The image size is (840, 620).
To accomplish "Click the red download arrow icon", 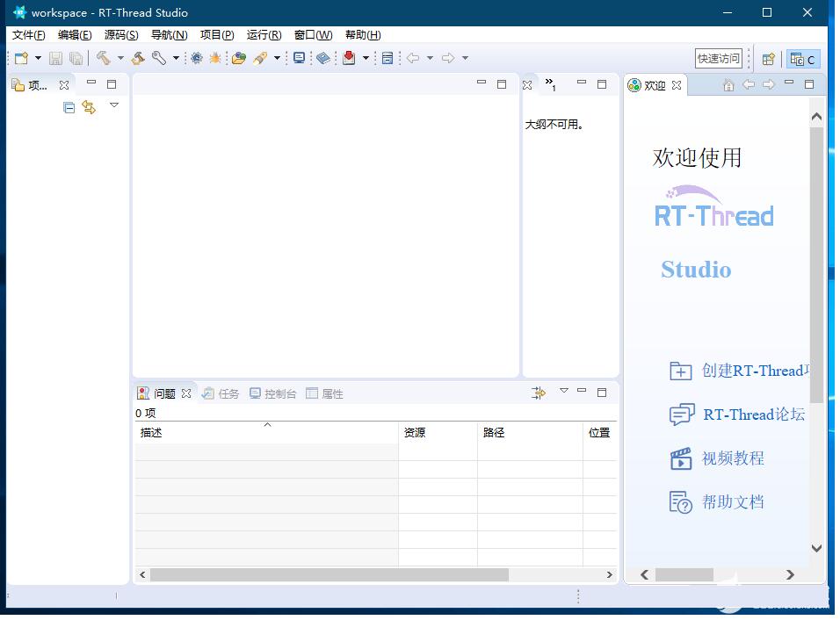I will tap(349, 58).
